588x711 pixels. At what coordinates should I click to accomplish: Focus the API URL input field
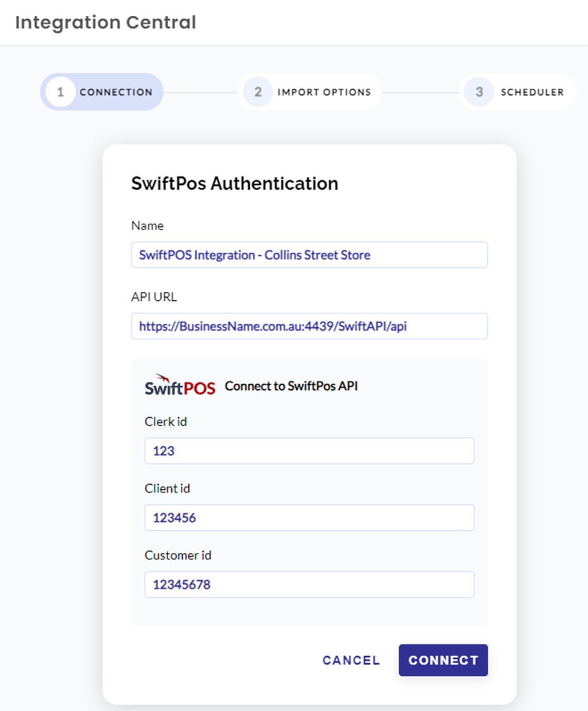pyautogui.click(x=309, y=326)
